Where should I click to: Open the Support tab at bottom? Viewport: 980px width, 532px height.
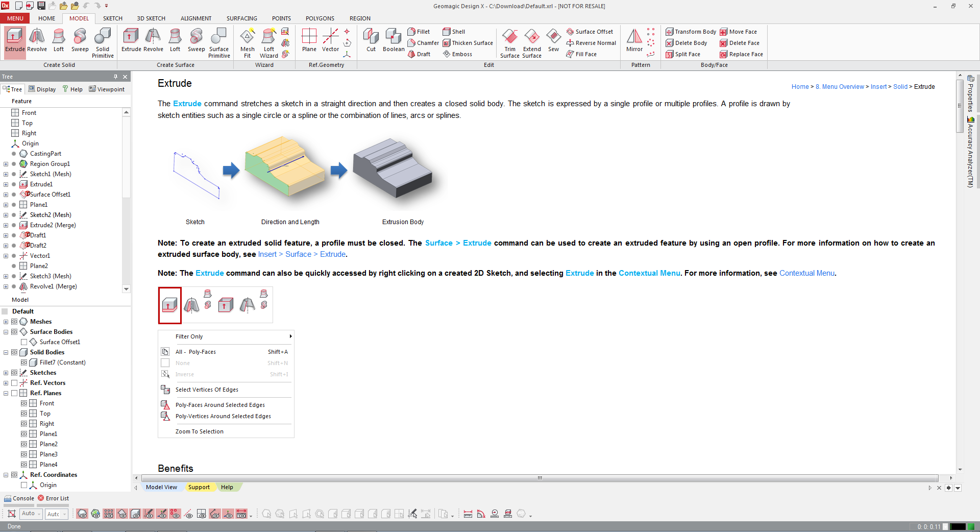coord(199,487)
